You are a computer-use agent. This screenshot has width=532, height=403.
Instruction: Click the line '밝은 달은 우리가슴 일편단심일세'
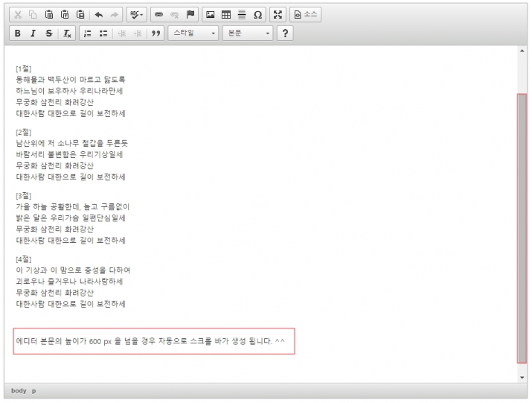click(71, 218)
